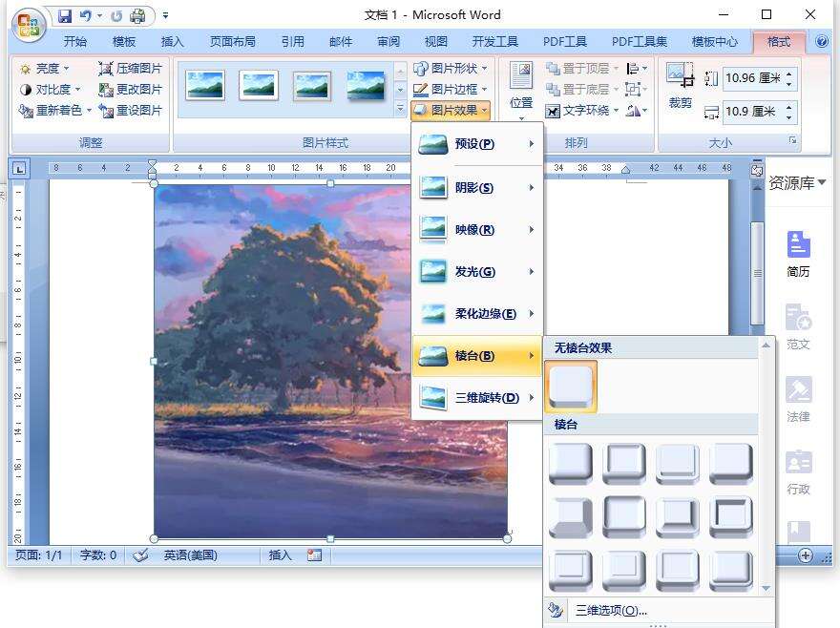Switch to the 插入 Insert tab
840x628 pixels.
pyautogui.click(x=172, y=41)
